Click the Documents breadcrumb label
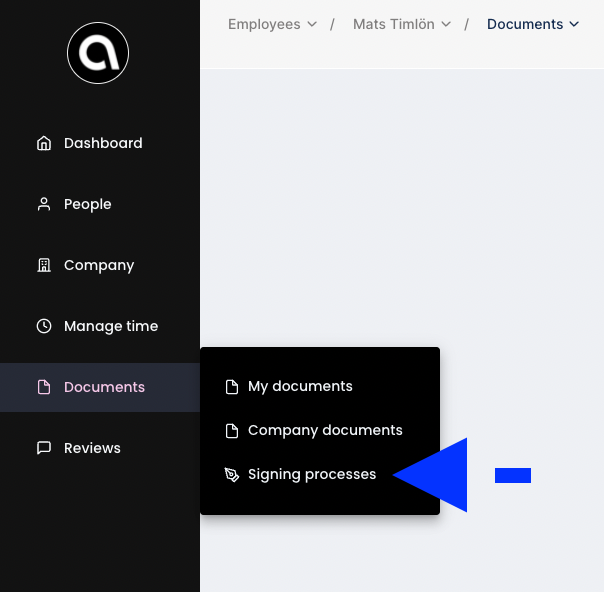This screenshot has height=592, width=604. pos(525,24)
